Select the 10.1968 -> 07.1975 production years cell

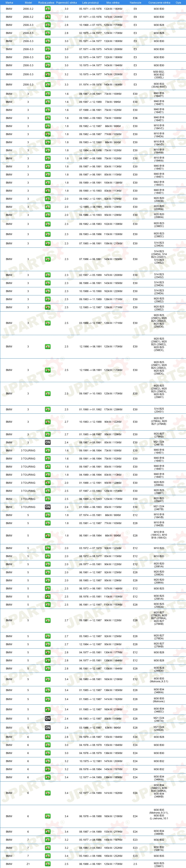pos(90,25)
